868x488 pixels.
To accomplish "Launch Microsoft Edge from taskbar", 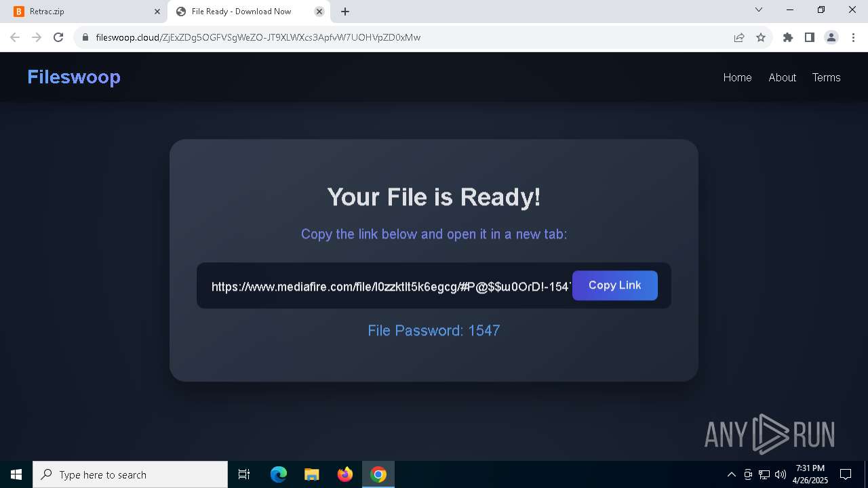I will tap(279, 474).
